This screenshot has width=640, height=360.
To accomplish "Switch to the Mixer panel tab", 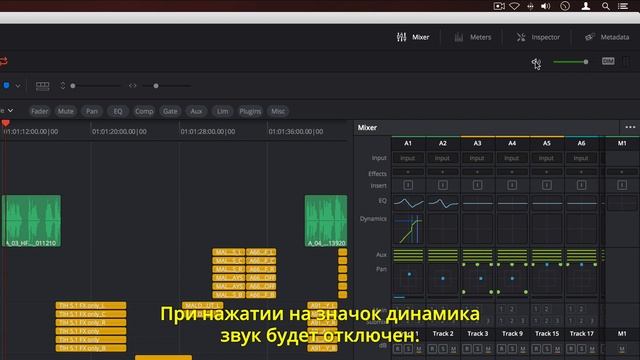I will [413, 37].
